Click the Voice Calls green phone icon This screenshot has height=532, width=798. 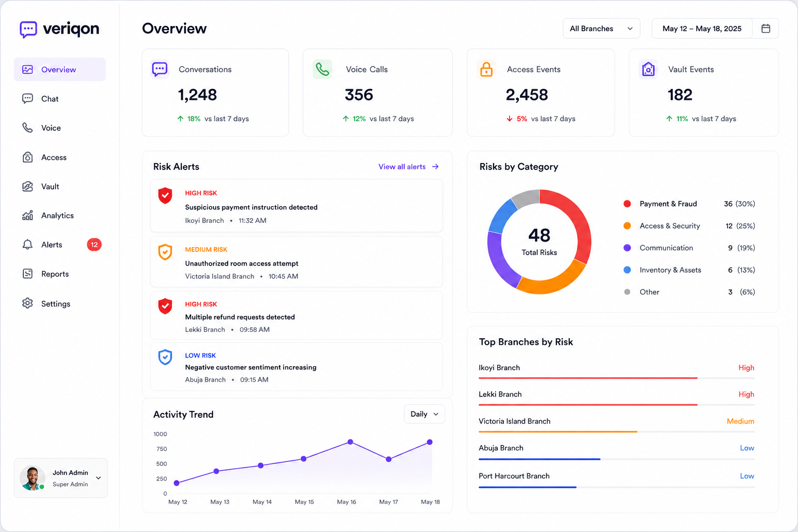click(x=323, y=69)
